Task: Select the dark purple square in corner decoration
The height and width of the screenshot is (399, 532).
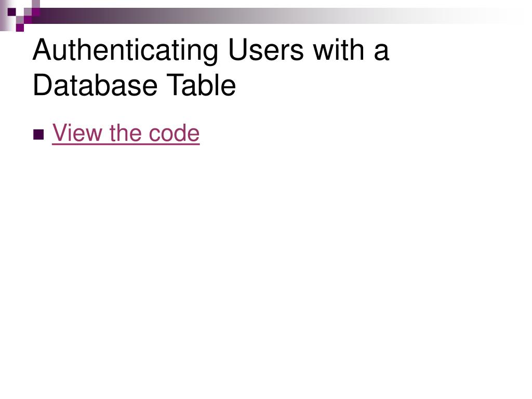Action: click(x=11, y=12)
